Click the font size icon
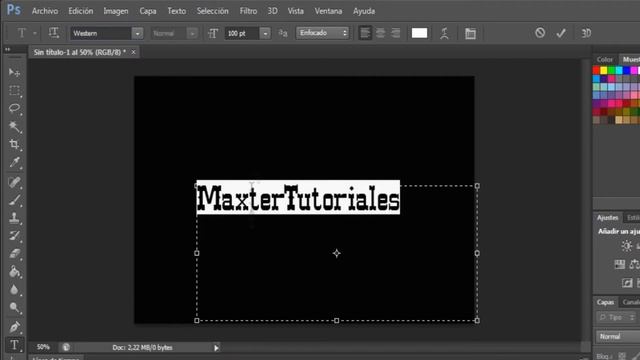 tap(213, 33)
